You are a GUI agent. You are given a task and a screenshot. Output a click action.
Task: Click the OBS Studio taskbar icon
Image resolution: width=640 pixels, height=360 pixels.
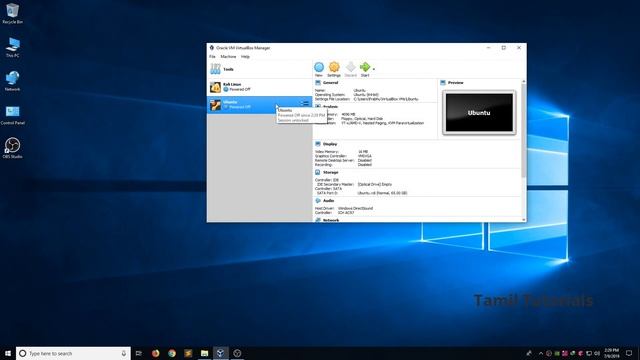tap(237, 353)
